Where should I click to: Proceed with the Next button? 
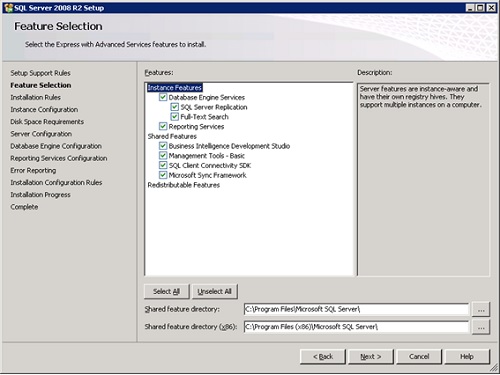pyautogui.click(x=371, y=357)
